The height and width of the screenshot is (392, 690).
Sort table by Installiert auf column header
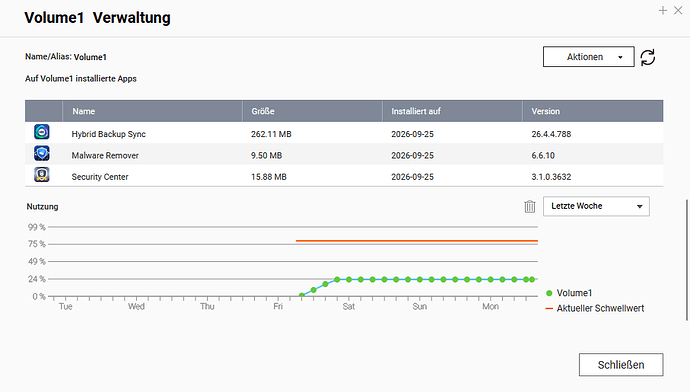click(452, 111)
